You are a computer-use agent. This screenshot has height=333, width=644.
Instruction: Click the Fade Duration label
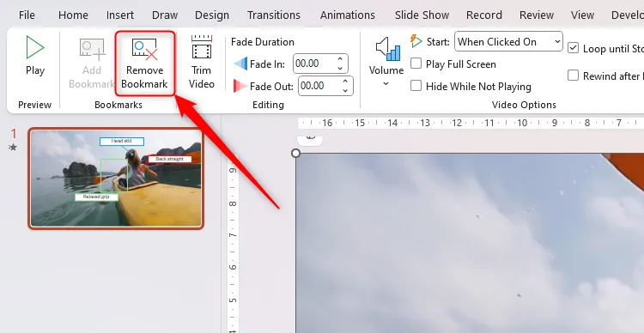[x=263, y=42]
